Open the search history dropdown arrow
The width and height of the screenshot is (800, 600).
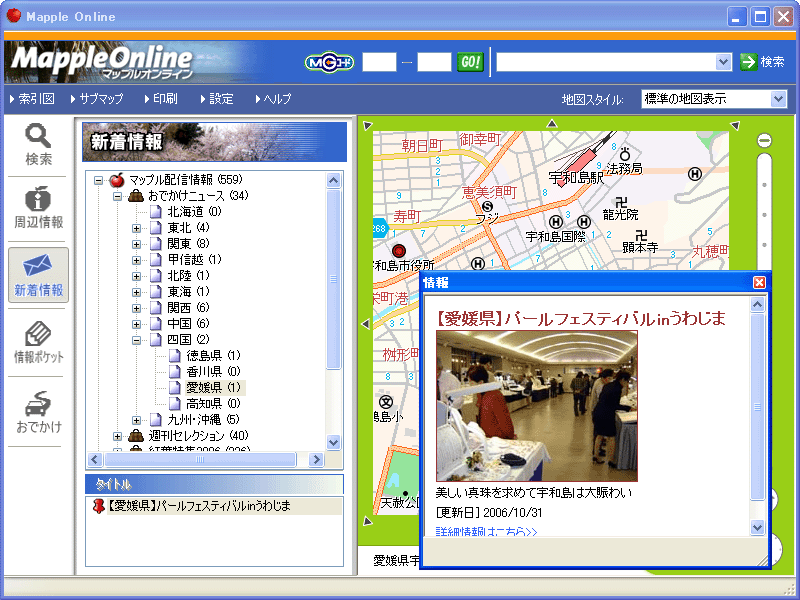pyautogui.click(x=723, y=62)
